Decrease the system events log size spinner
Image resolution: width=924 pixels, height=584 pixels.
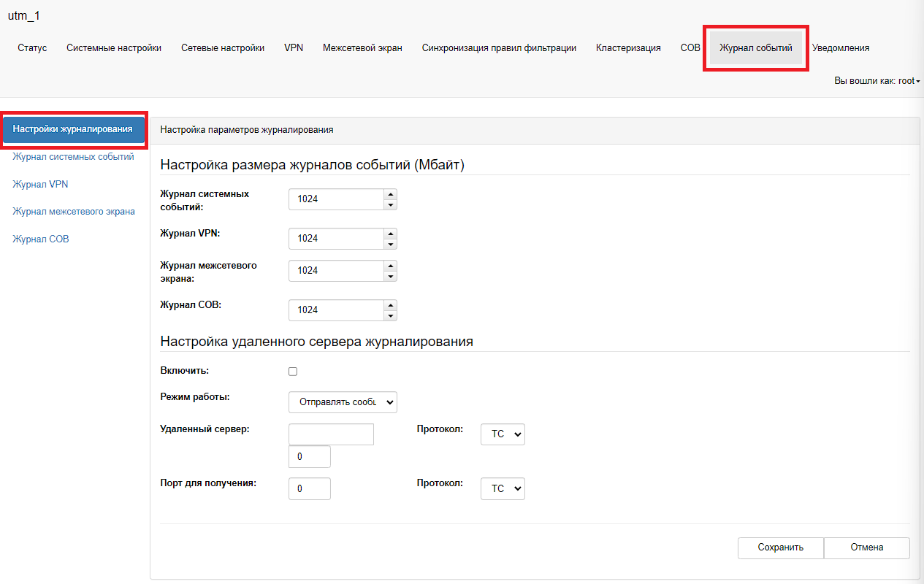pos(390,205)
